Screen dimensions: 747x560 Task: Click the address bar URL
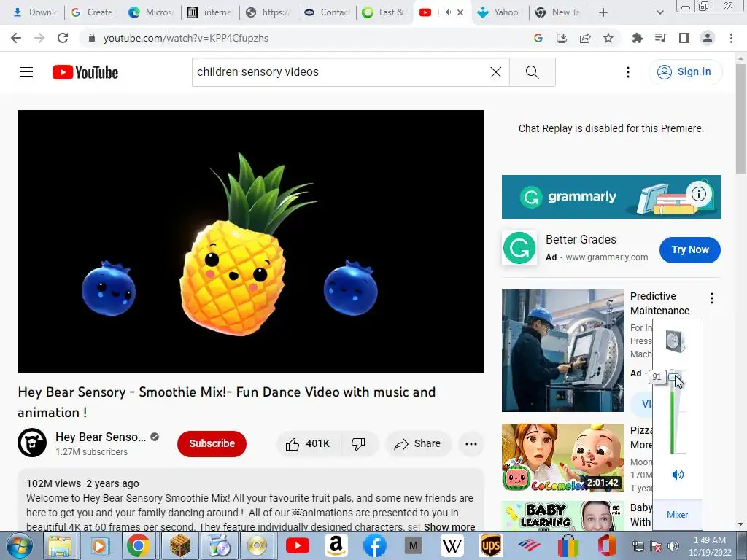pos(186,38)
